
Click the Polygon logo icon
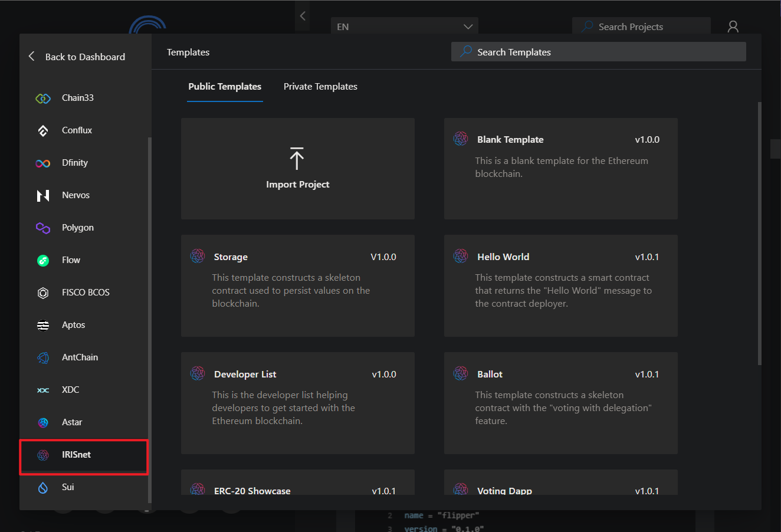(43, 228)
